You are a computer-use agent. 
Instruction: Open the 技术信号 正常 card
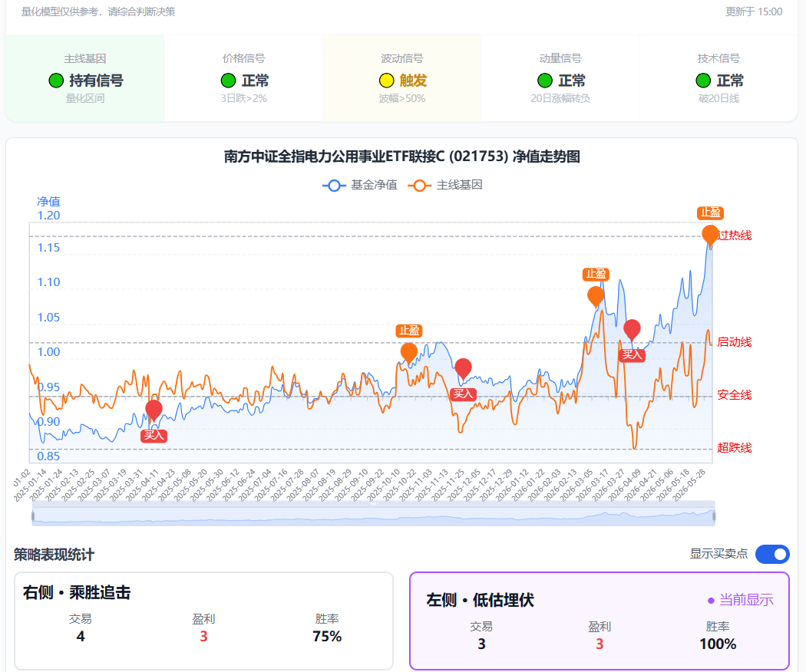(718, 78)
